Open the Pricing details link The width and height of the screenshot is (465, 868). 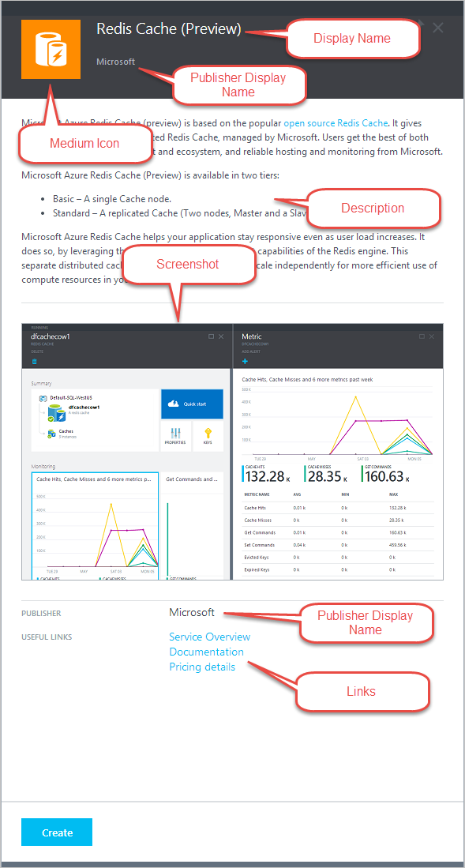[x=202, y=667]
